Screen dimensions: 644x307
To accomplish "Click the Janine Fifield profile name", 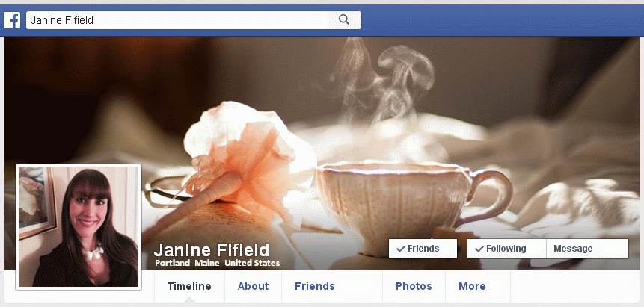I will 212,250.
